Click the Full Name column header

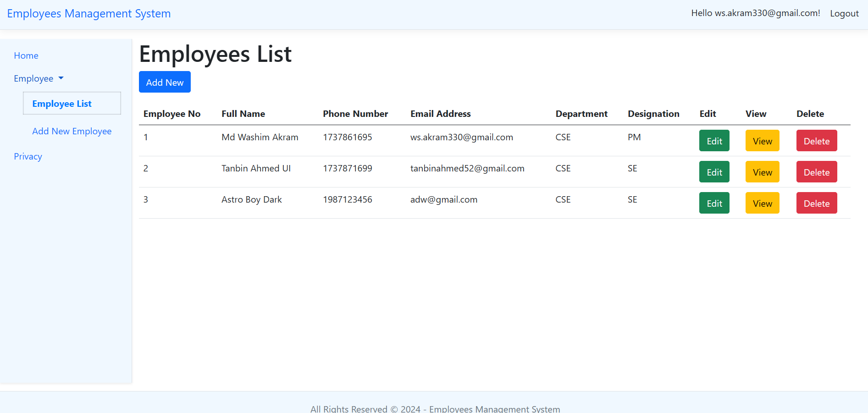[243, 114]
